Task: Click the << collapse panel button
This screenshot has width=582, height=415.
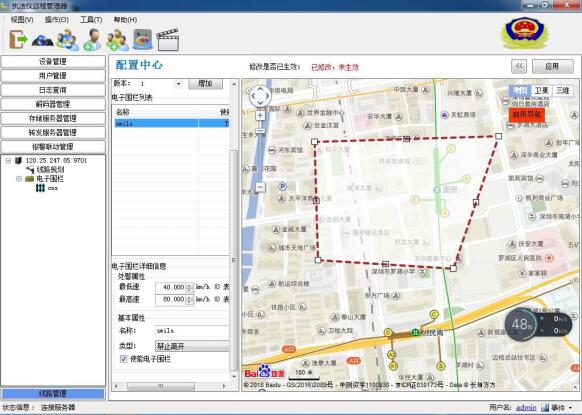Action: click(519, 66)
